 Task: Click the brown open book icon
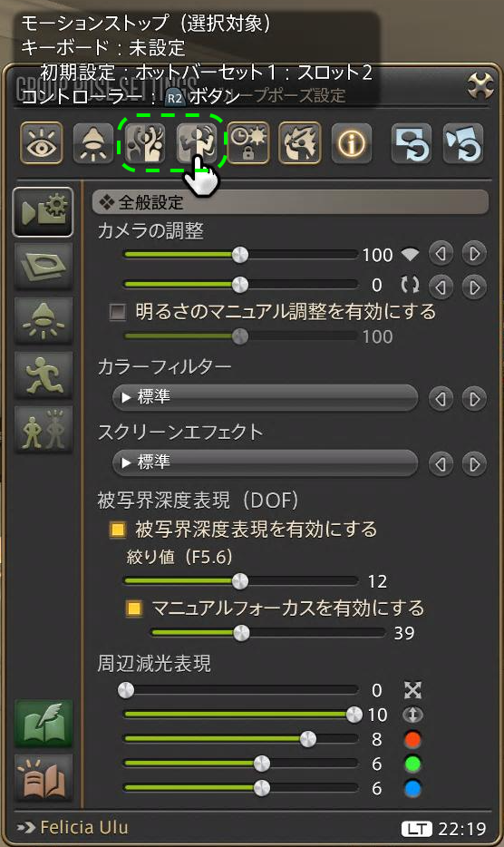[44, 778]
